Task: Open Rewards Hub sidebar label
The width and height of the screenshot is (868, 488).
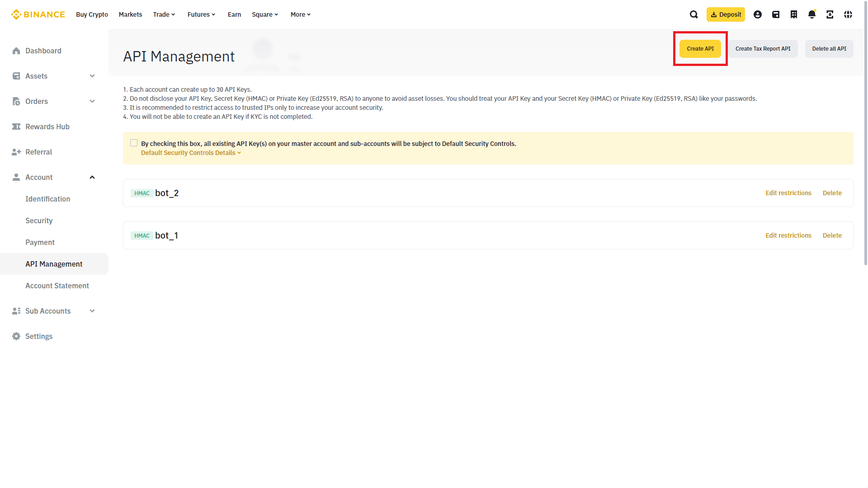Action: [x=47, y=127]
